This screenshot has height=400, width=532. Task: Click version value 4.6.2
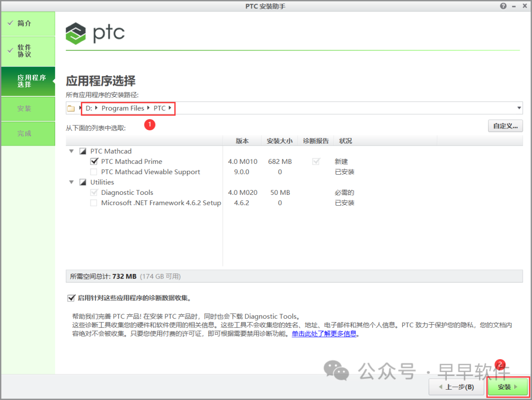tap(241, 203)
